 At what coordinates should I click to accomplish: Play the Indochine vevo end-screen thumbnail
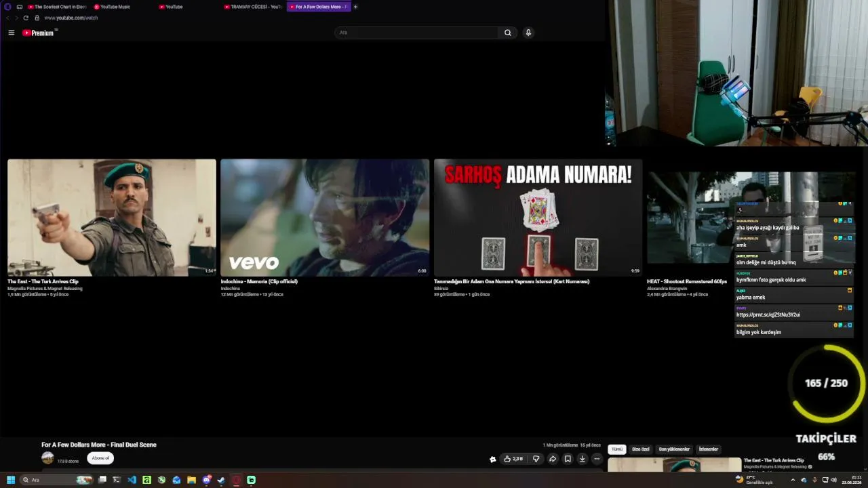pyautogui.click(x=325, y=218)
